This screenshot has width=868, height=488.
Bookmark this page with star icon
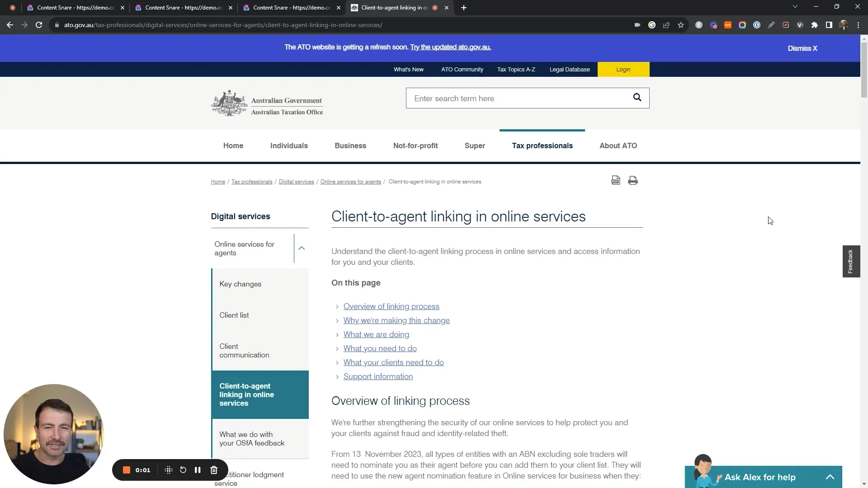click(681, 25)
